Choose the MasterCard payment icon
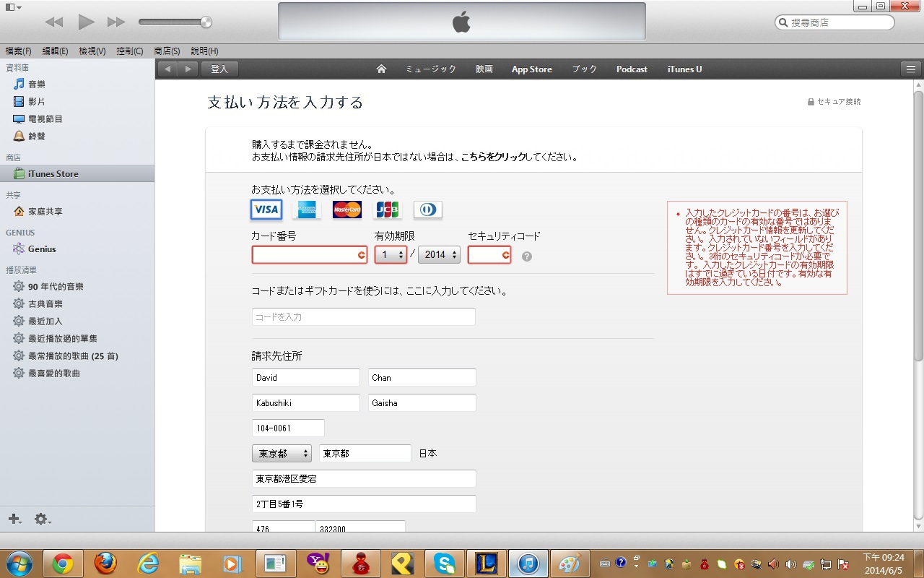This screenshot has width=924, height=578. 347,210
